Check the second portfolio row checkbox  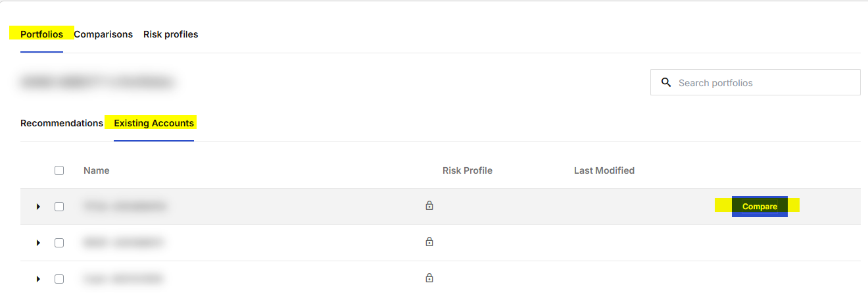pos(59,243)
